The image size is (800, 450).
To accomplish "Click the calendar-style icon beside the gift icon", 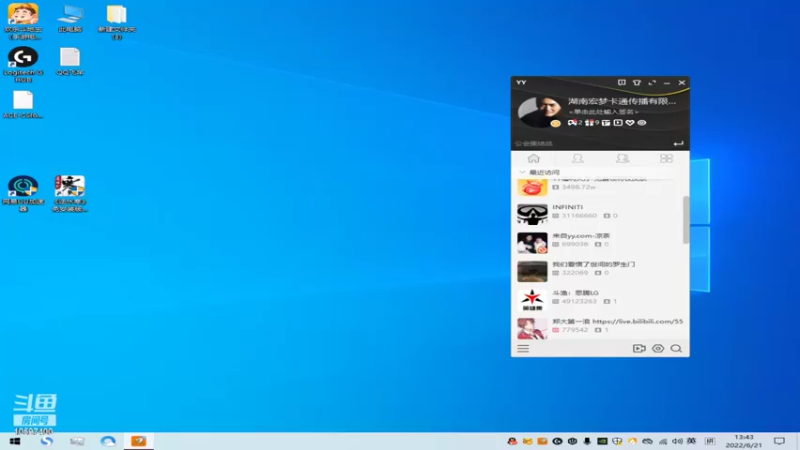I will pos(606,122).
